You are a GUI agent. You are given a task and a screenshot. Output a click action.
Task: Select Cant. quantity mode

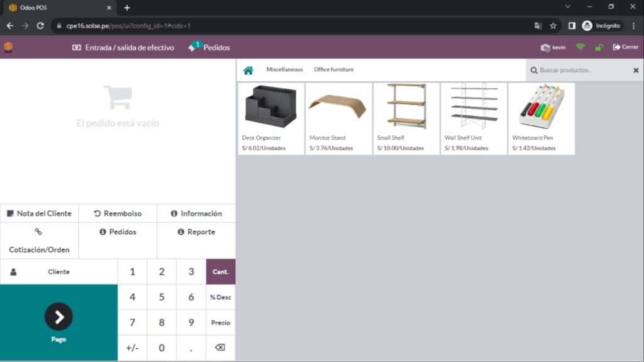(220, 272)
